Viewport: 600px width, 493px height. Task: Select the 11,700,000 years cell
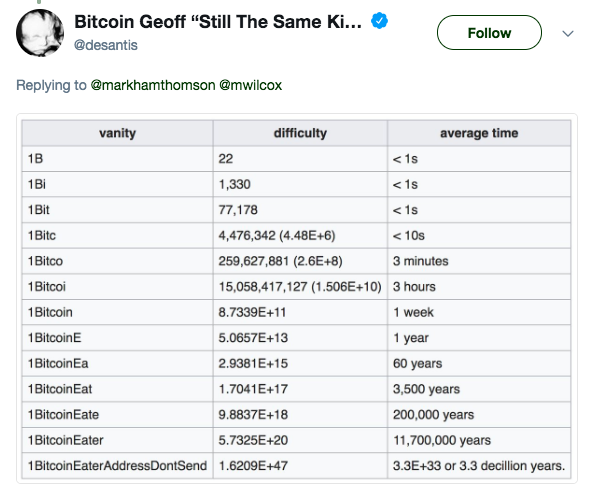point(442,440)
